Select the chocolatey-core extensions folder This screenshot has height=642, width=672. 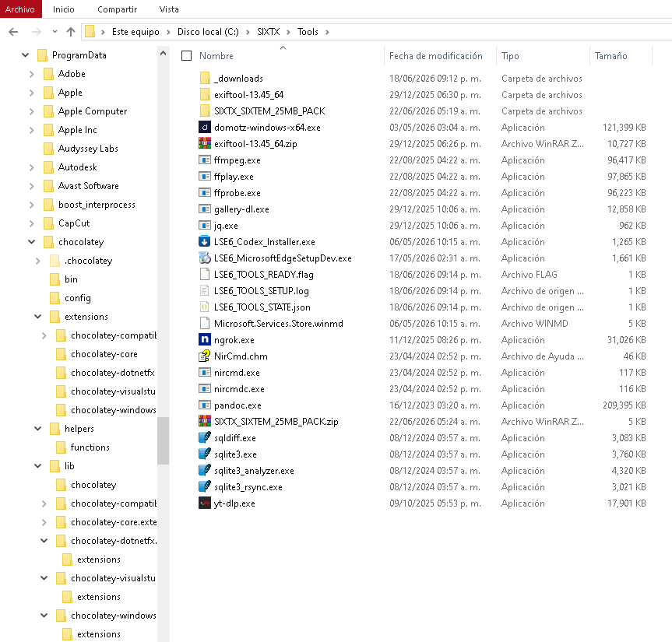click(x=104, y=354)
